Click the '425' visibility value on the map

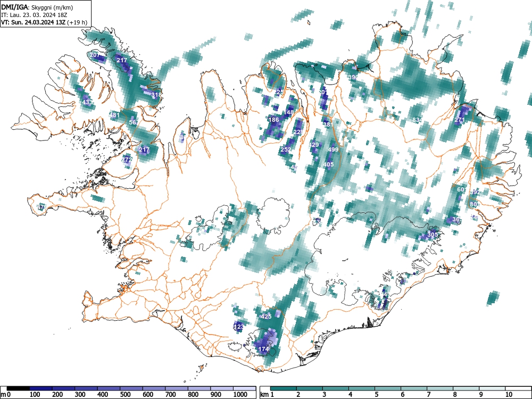coord(267,316)
